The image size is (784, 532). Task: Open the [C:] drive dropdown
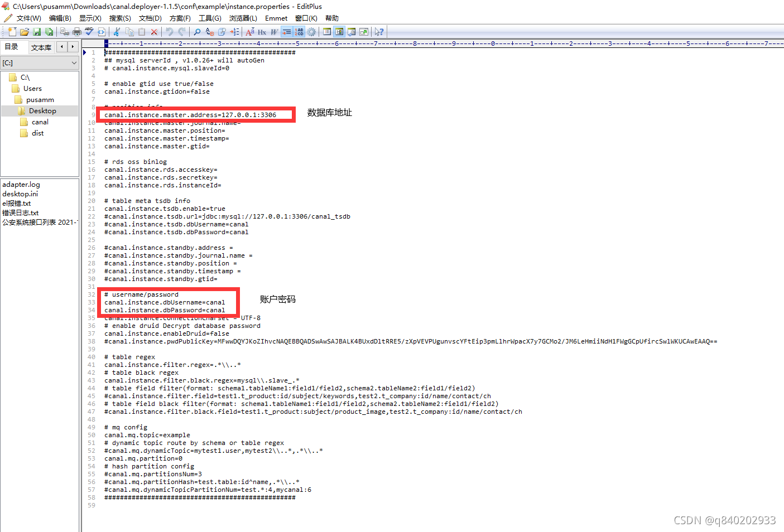coord(73,62)
